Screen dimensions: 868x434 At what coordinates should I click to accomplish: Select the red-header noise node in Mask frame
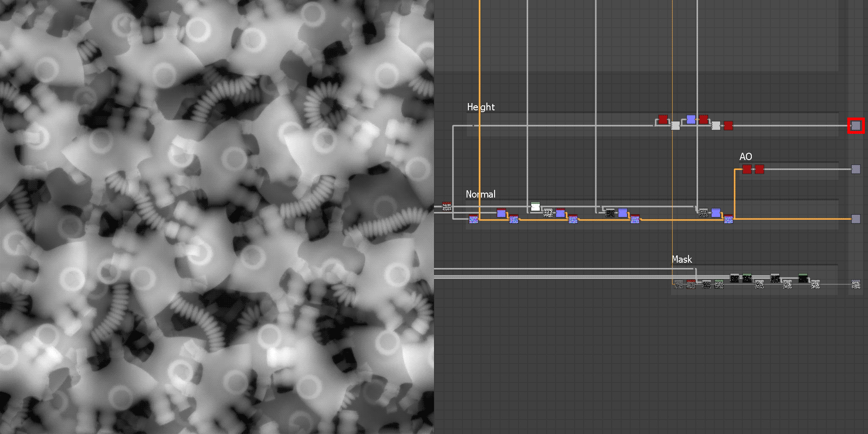click(691, 284)
